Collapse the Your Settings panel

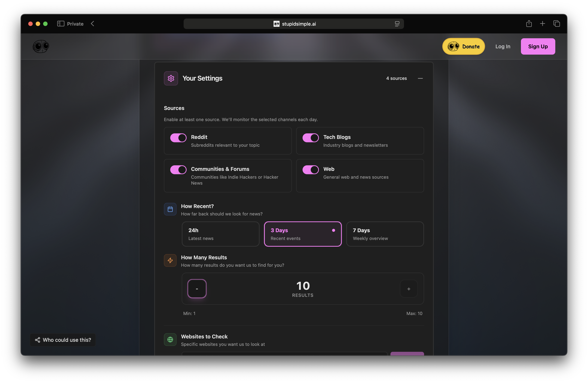(x=420, y=78)
